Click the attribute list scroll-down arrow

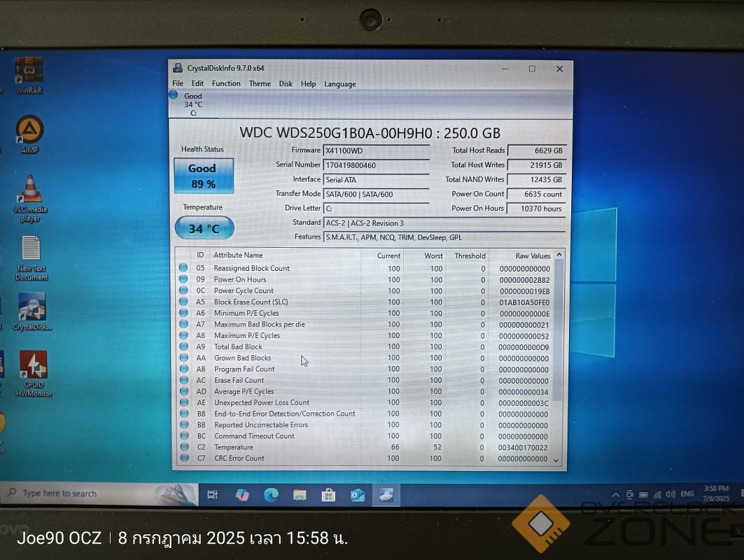[x=556, y=460]
